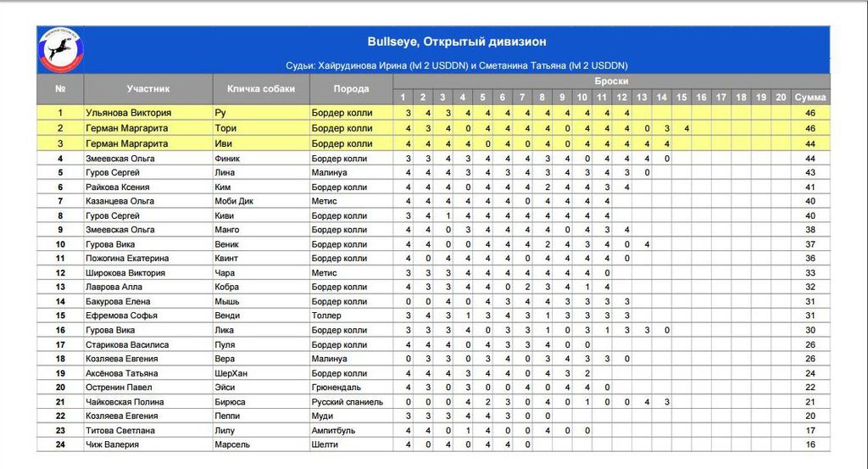Click dog name 'Пуля'

(224, 344)
